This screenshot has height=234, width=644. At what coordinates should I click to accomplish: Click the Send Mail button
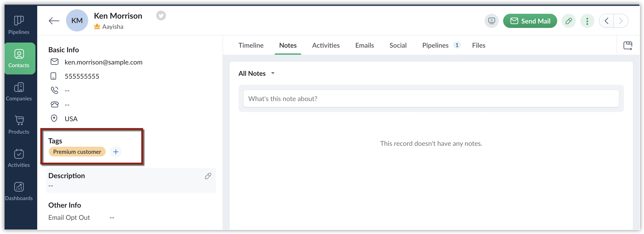[530, 21]
